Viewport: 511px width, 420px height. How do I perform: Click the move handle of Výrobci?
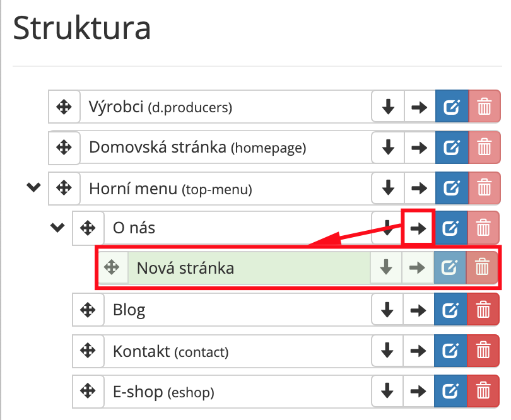64,107
